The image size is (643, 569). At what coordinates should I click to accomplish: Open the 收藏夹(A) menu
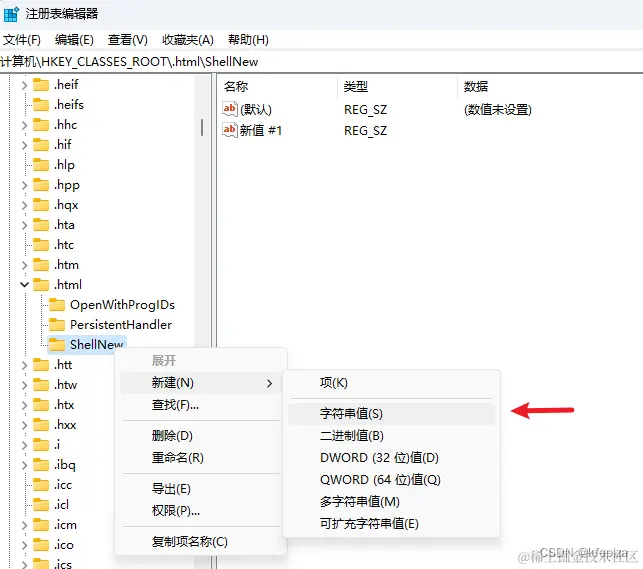(188, 40)
